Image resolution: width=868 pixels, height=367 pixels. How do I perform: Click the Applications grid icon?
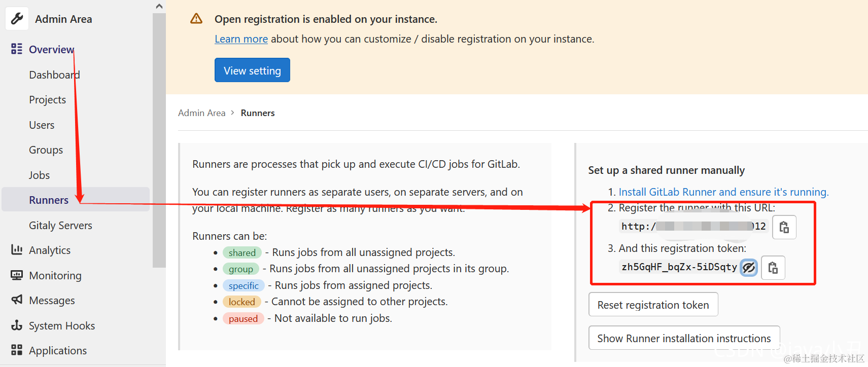pos(17,350)
